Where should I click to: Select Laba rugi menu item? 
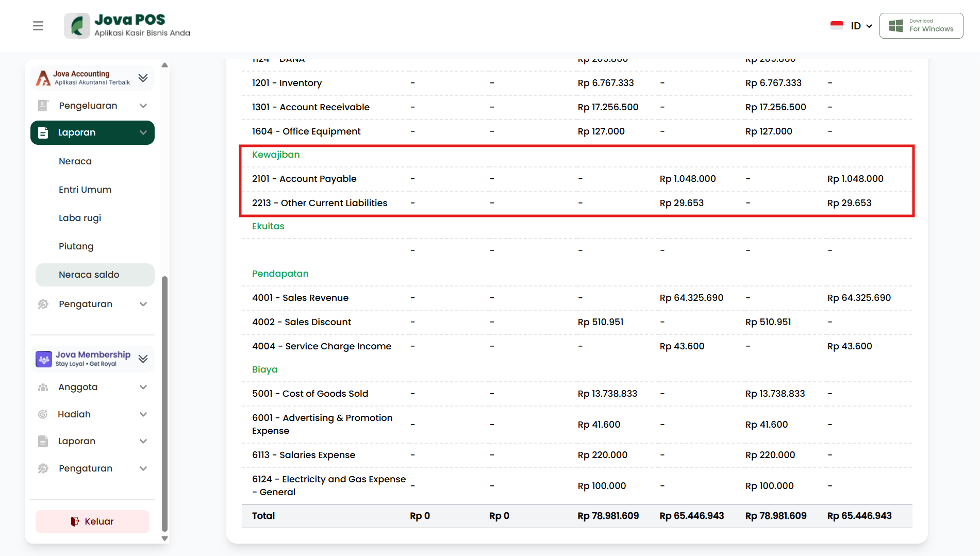click(80, 218)
